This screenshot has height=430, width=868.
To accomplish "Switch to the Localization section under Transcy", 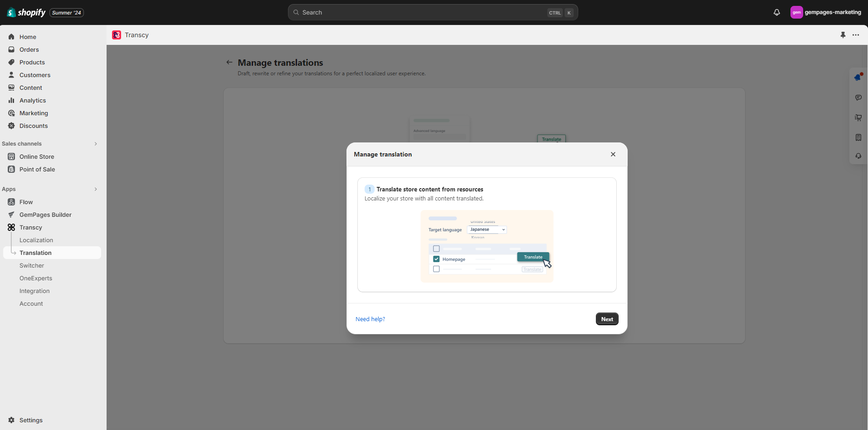I will [x=36, y=240].
